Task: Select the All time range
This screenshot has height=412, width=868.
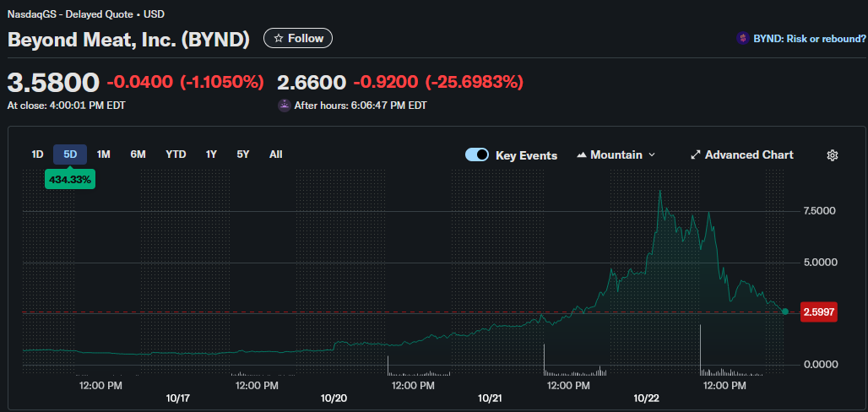Action: click(275, 154)
